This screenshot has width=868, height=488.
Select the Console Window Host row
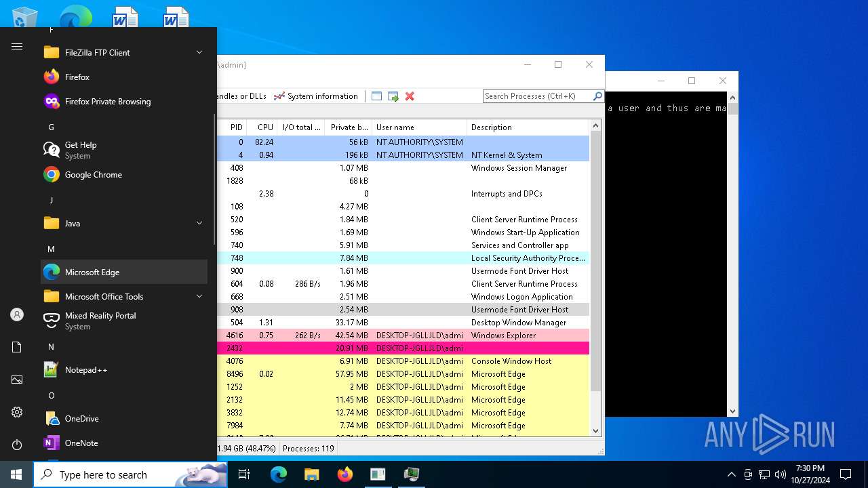[x=403, y=361]
